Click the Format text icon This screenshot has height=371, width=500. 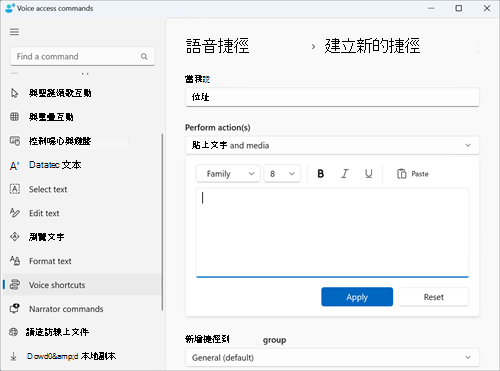[15, 261]
